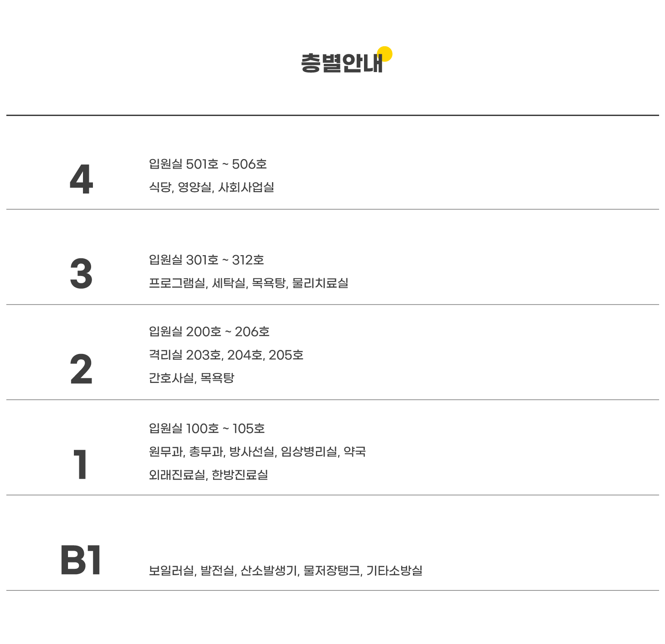Click 약국 in the first floor list

(354, 451)
